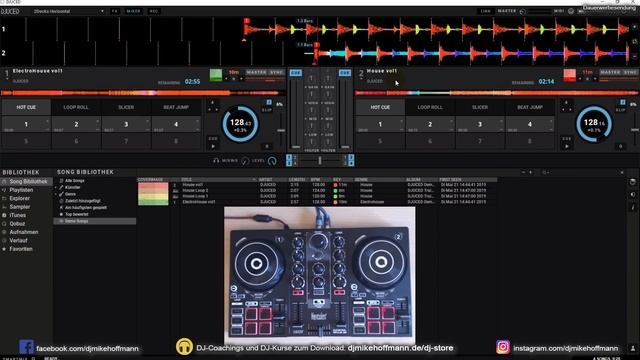Toggle headphone CUE for mixer channel 1

(x=296, y=73)
